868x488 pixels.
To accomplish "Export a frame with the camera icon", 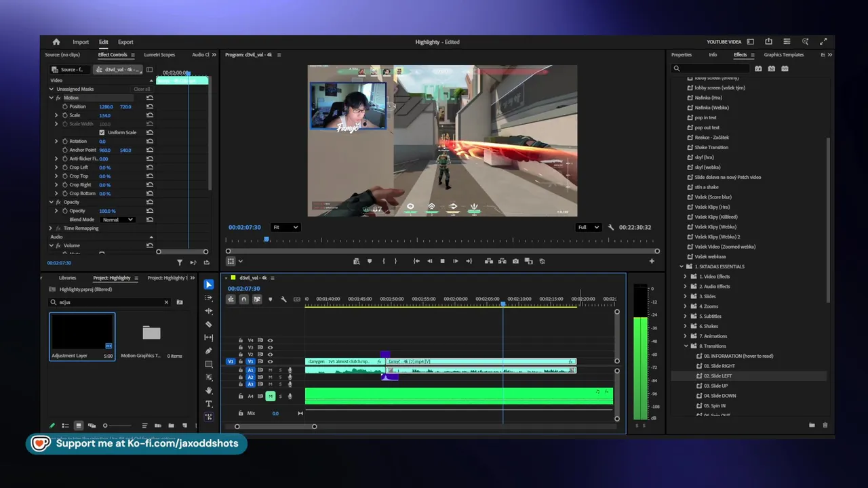I will pos(515,261).
